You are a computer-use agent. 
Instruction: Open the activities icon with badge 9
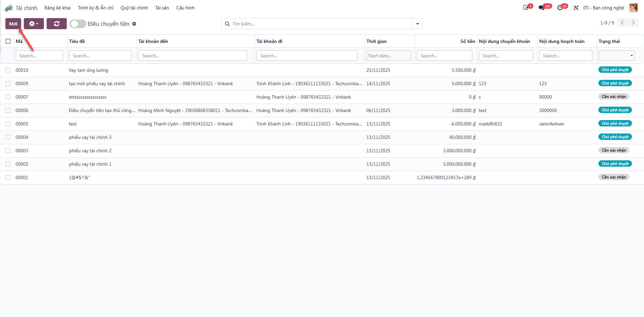pyautogui.click(x=527, y=7)
